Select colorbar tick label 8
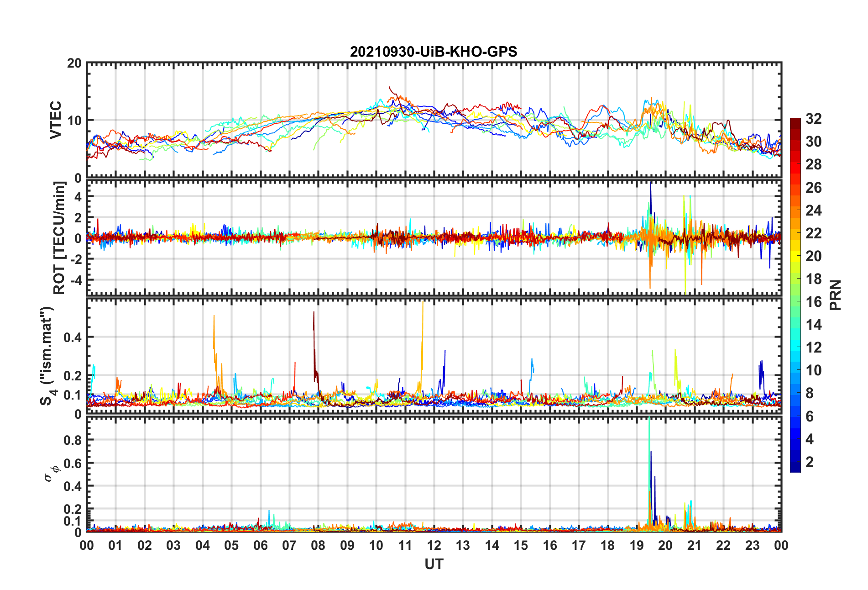The width and height of the screenshot is (868, 590). click(x=810, y=393)
